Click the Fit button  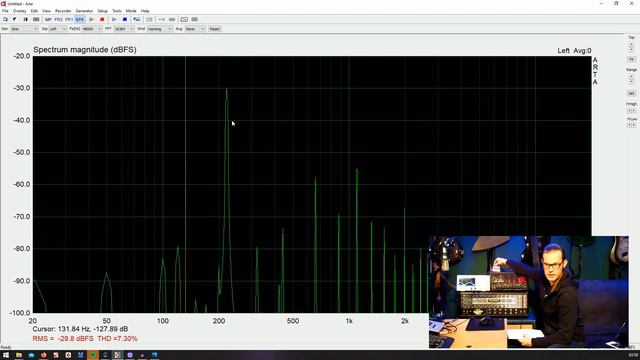pyautogui.click(x=631, y=60)
